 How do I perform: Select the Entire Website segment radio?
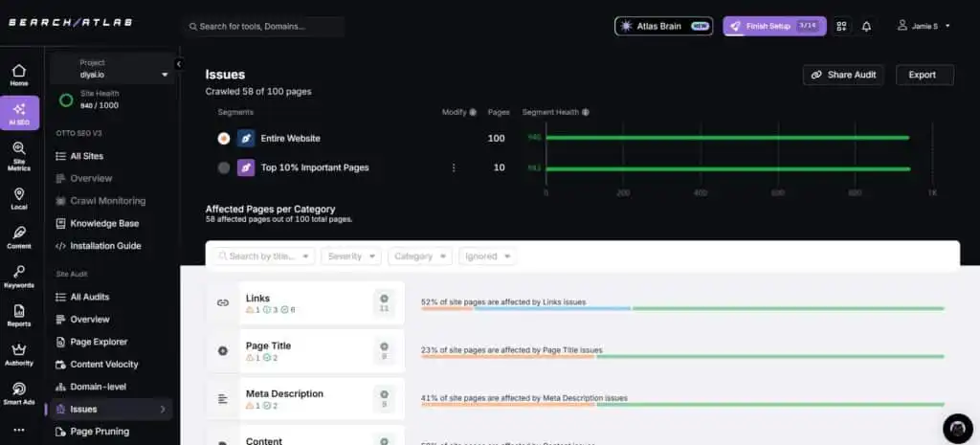(x=224, y=138)
